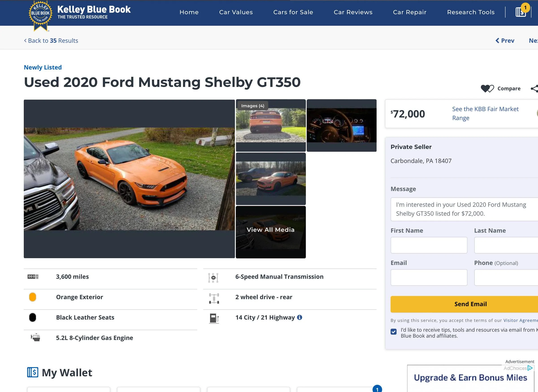Click the 6-Speed Manual Transmission text

coord(279,277)
